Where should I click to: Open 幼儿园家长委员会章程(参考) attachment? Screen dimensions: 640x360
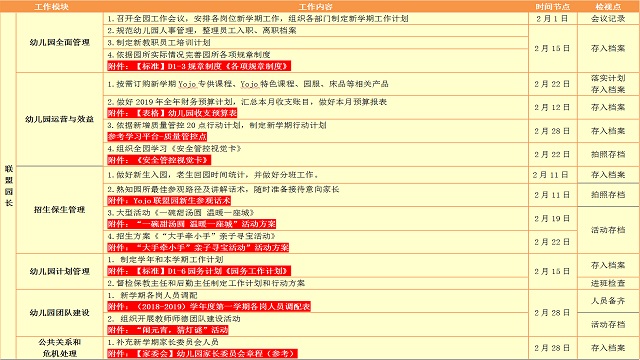click(x=202, y=353)
